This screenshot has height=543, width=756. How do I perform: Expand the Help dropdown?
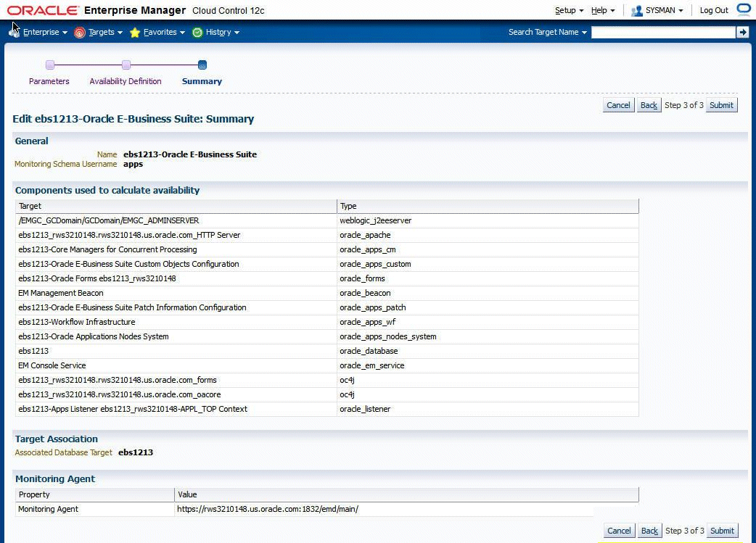tap(603, 11)
